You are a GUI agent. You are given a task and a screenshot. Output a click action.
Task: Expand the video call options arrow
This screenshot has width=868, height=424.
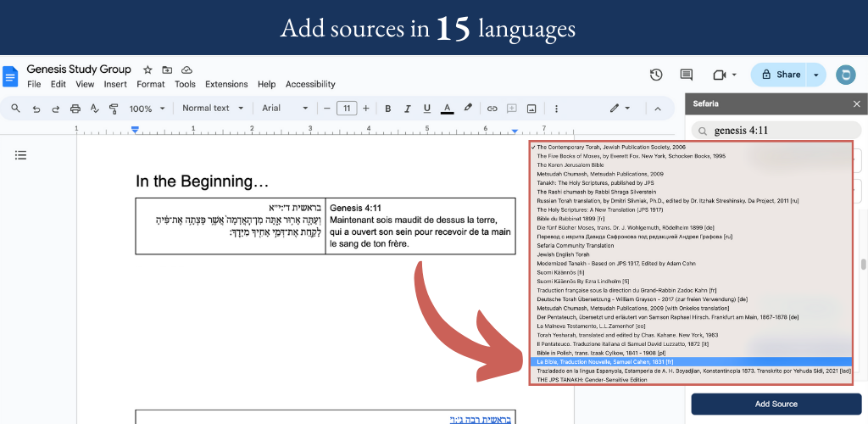pos(734,75)
